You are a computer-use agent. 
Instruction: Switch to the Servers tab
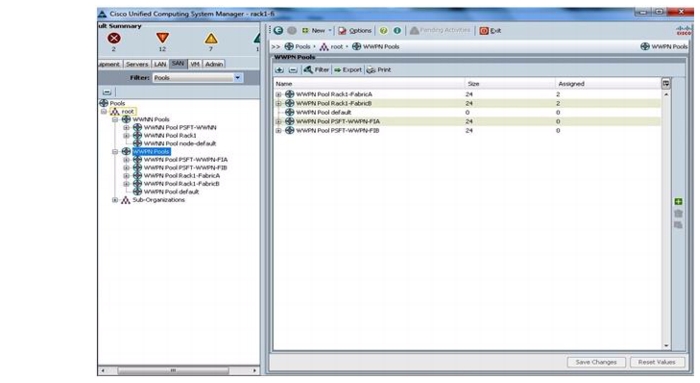click(x=137, y=64)
